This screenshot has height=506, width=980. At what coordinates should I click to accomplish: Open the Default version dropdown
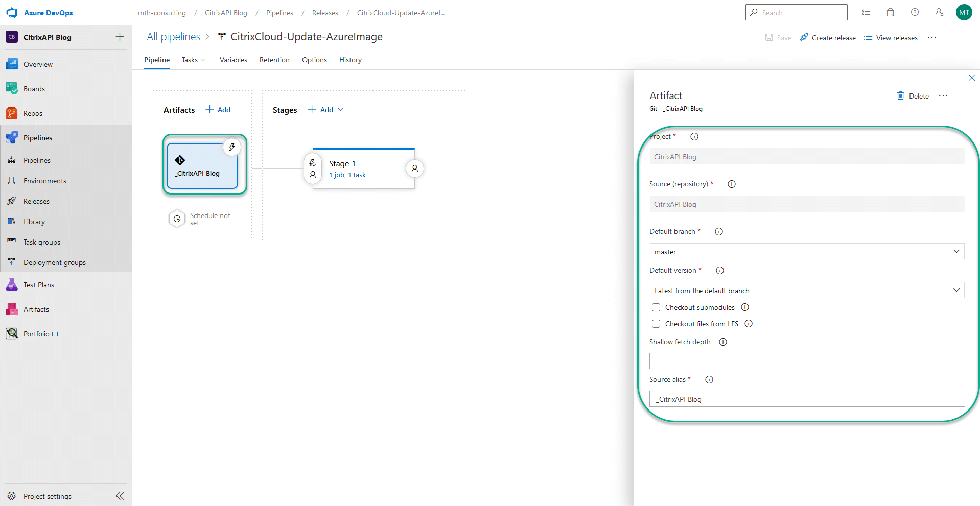[x=807, y=290]
